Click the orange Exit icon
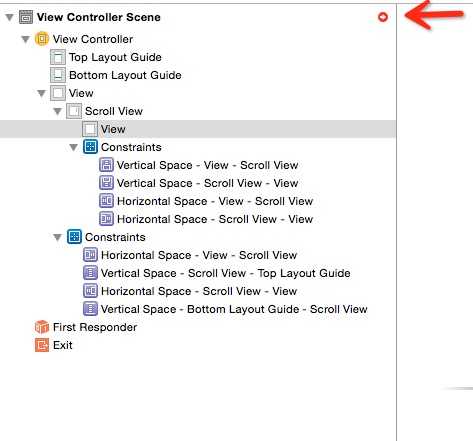Image resolution: width=473 pixels, height=441 pixels. pyautogui.click(x=42, y=345)
